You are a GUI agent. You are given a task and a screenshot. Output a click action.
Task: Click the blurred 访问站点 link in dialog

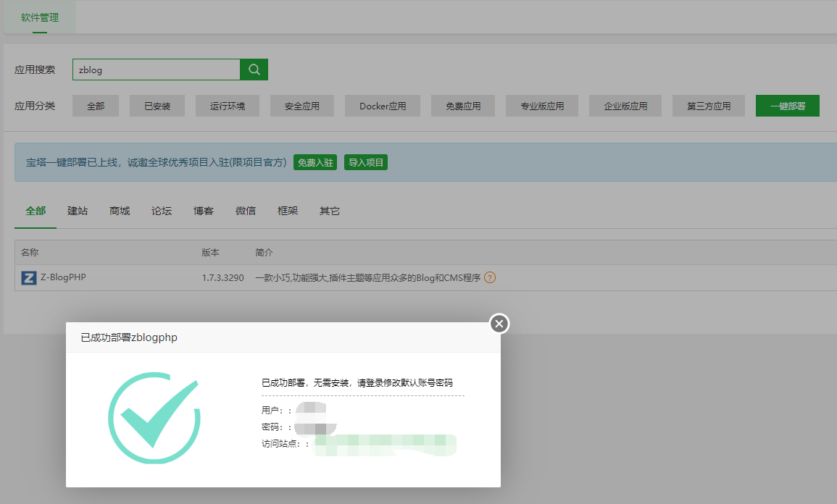pos(386,445)
